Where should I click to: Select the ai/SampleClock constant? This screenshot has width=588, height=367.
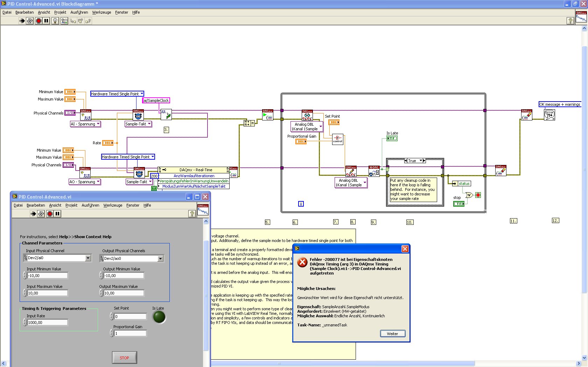tap(156, 101)
